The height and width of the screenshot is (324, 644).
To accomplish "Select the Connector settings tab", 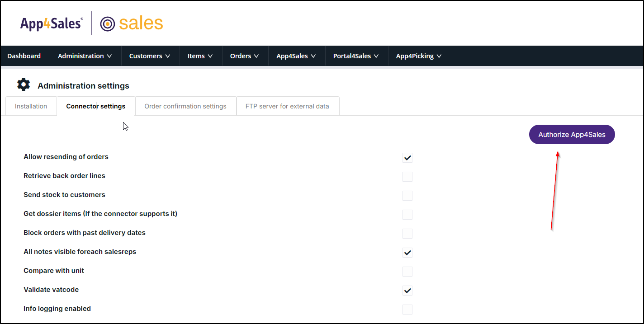I will pos(96,106).
